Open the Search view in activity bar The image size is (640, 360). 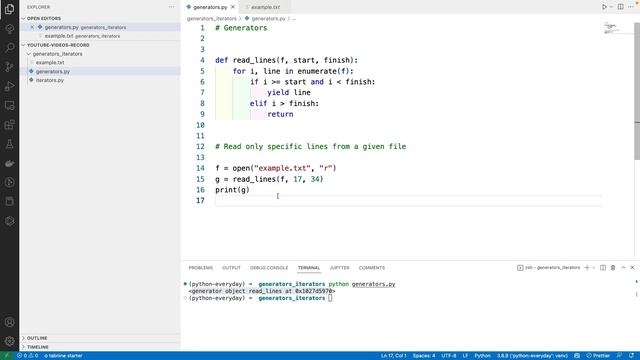tap(9, 47)
